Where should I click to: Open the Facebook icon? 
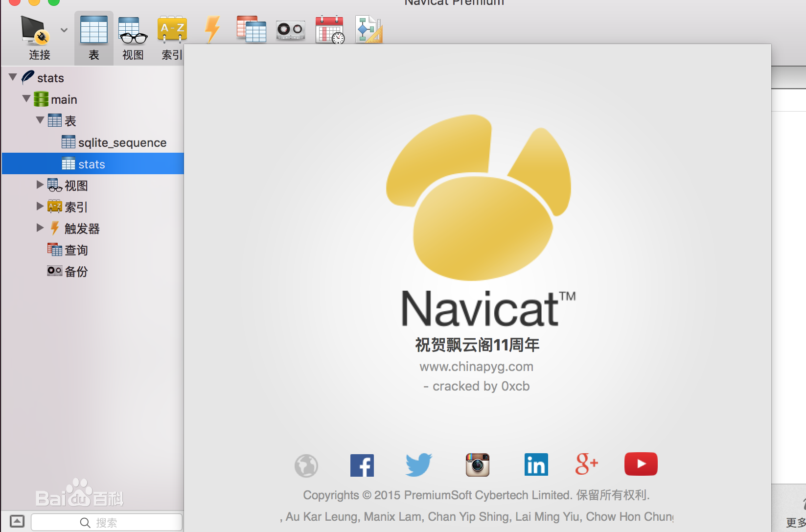point(362,465)
